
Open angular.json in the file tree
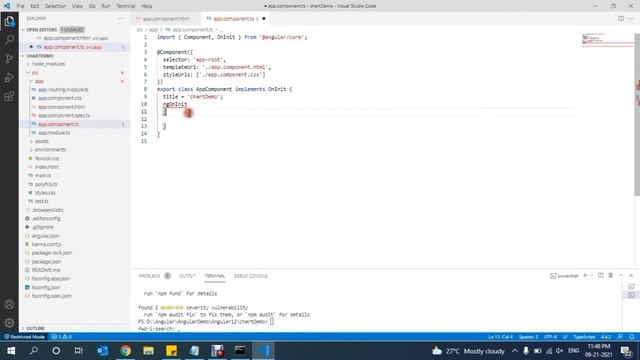tap(45, 236)
